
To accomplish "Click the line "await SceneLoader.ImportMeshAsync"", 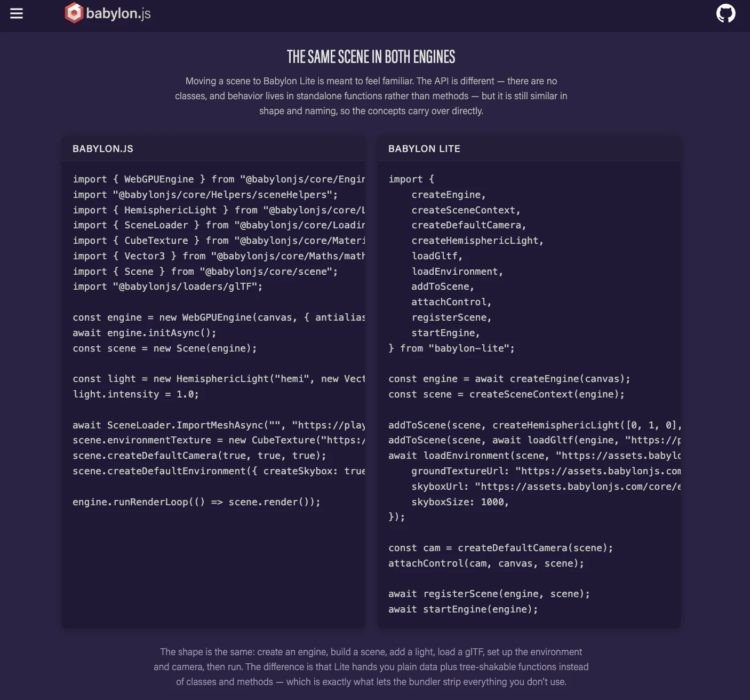I will [x=219, y=425].
